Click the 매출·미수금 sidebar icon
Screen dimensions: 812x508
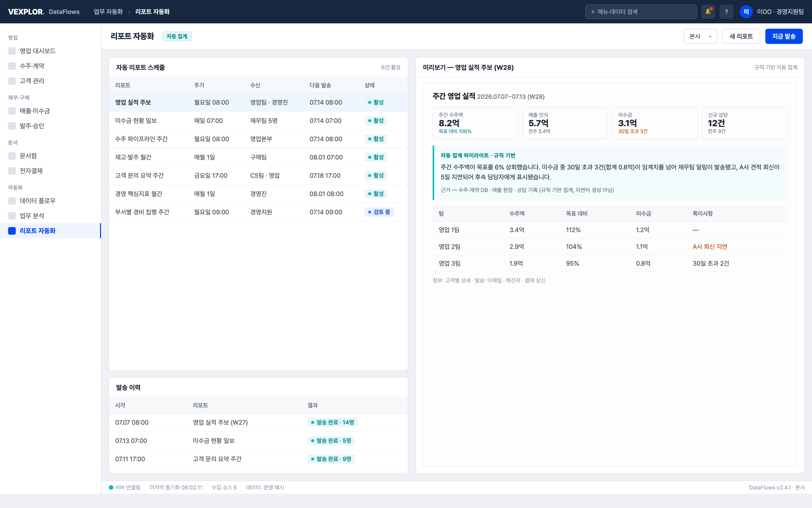pyautogui.click(x=12, y=111)
